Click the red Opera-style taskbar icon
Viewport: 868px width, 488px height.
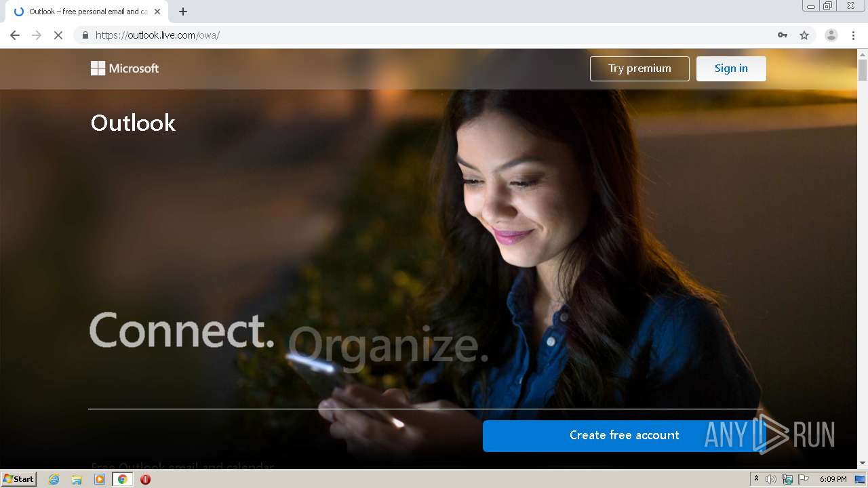click(x=145, y=479)
